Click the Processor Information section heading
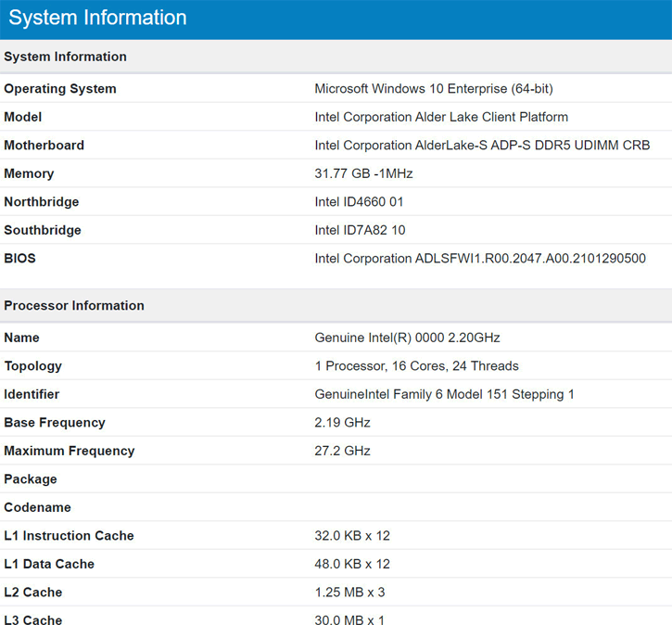 (73, 305)
